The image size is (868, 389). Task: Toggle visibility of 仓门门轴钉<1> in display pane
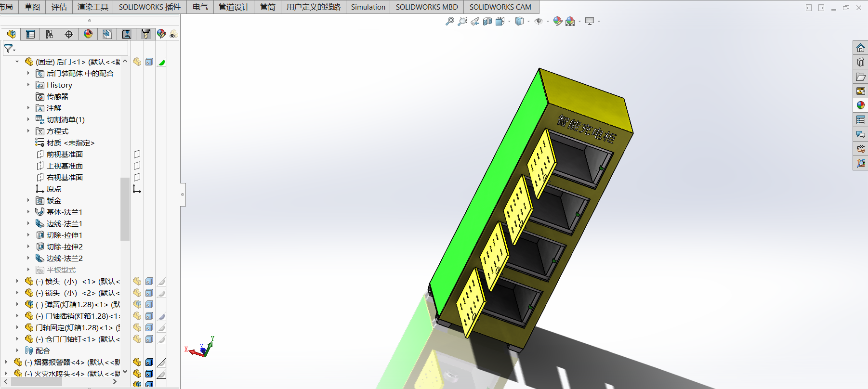(x=137, y=339)
